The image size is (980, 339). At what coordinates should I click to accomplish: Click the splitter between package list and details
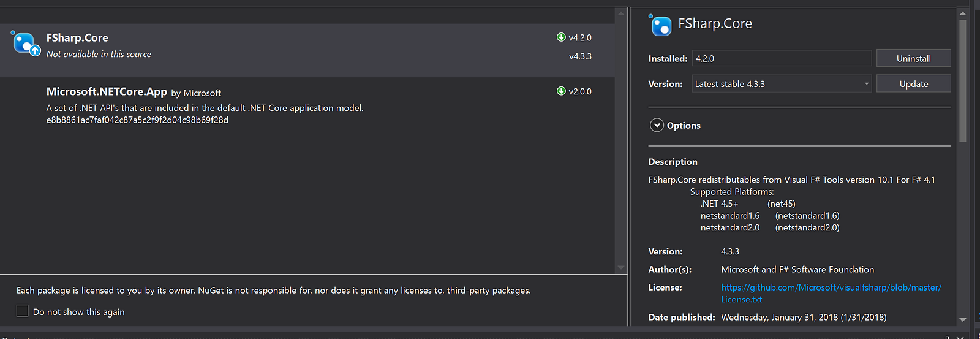pyautogui.click(x=628, y=166)
